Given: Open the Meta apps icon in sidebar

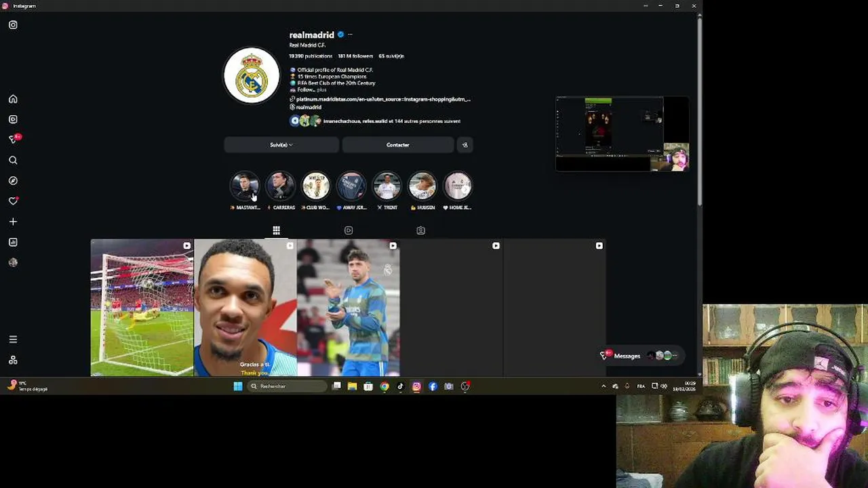Looking at the screenshot, I should [13, 360].
